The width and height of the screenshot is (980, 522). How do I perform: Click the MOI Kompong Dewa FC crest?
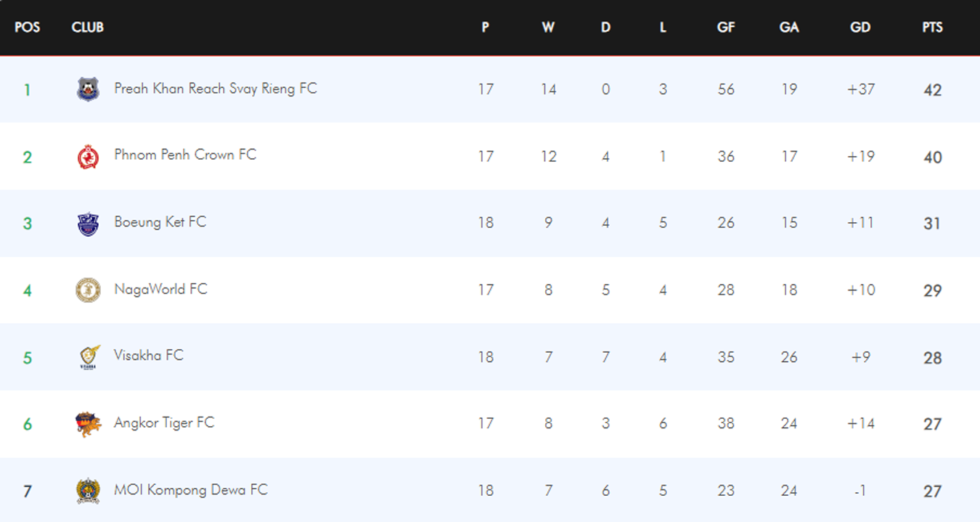point(88,491)
